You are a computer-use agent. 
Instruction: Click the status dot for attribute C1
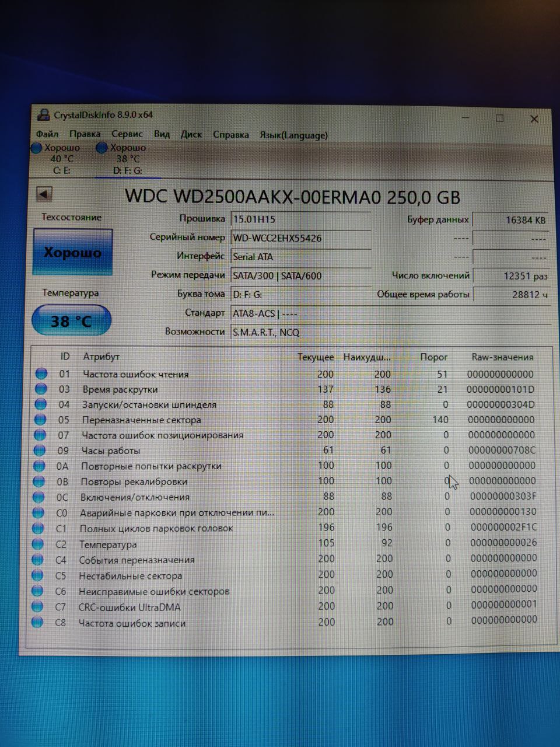38,528
